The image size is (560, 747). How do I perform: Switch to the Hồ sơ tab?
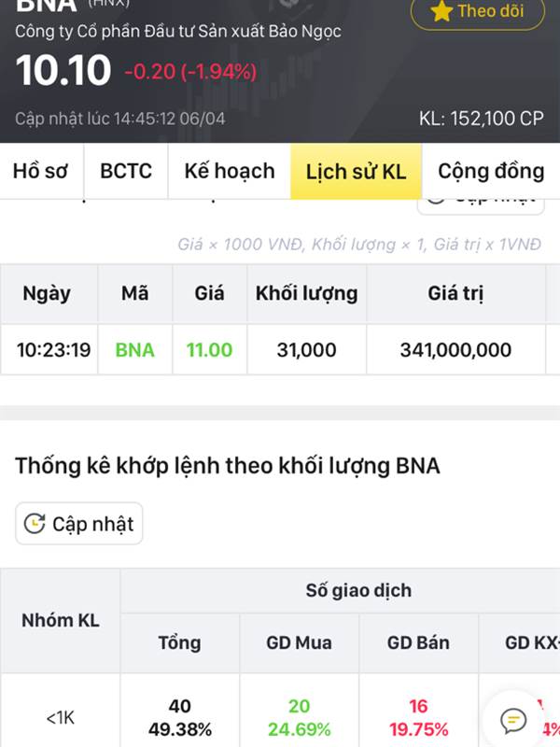pos(41,171)
